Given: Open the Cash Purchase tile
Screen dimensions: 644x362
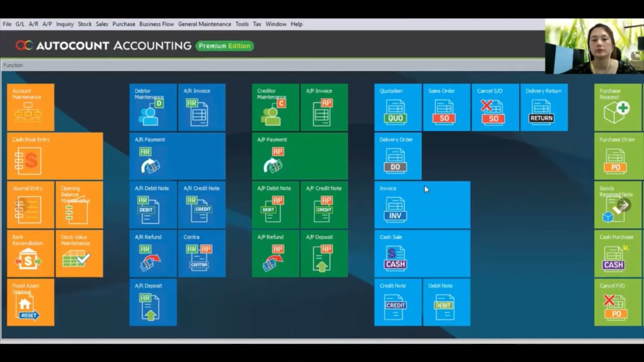Looking at the screenshot, I should (x=618, y=253).
